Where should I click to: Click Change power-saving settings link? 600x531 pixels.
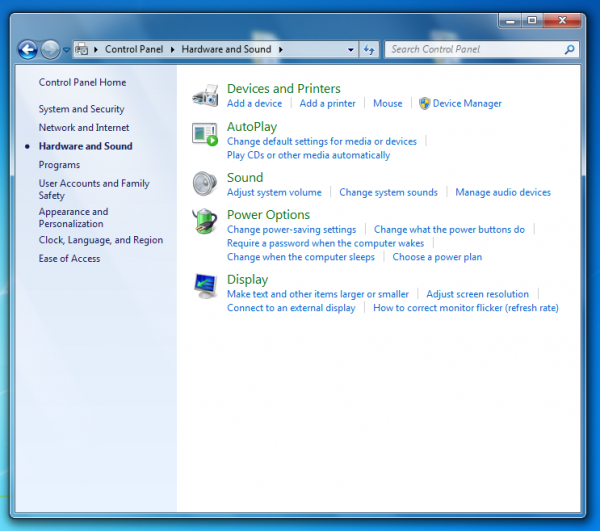pos(292,230)
